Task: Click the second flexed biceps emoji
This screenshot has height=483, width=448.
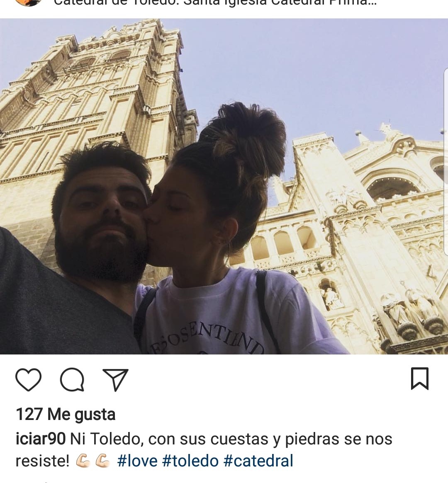Action: 102,461
